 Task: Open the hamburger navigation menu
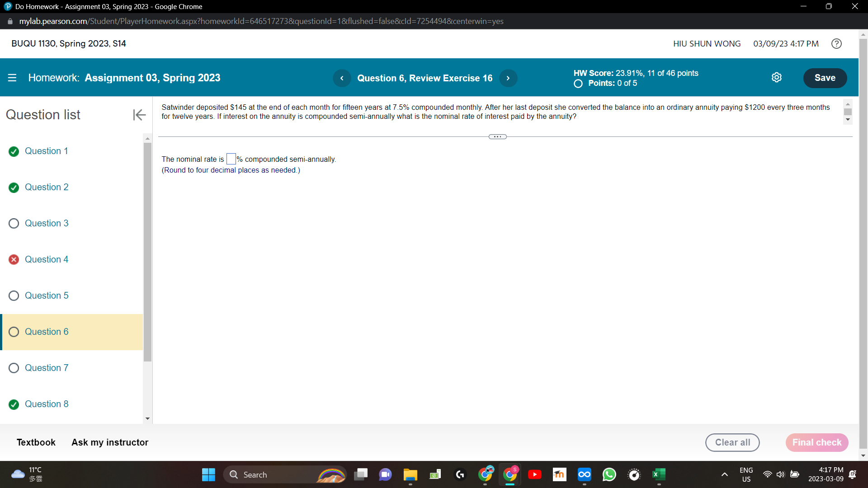click(12, 78)
